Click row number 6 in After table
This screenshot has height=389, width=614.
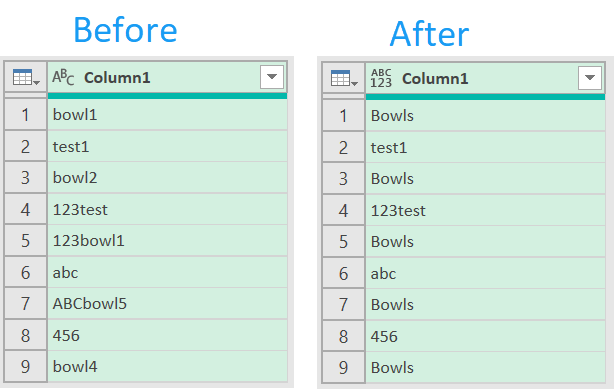[x=344, y=274]
